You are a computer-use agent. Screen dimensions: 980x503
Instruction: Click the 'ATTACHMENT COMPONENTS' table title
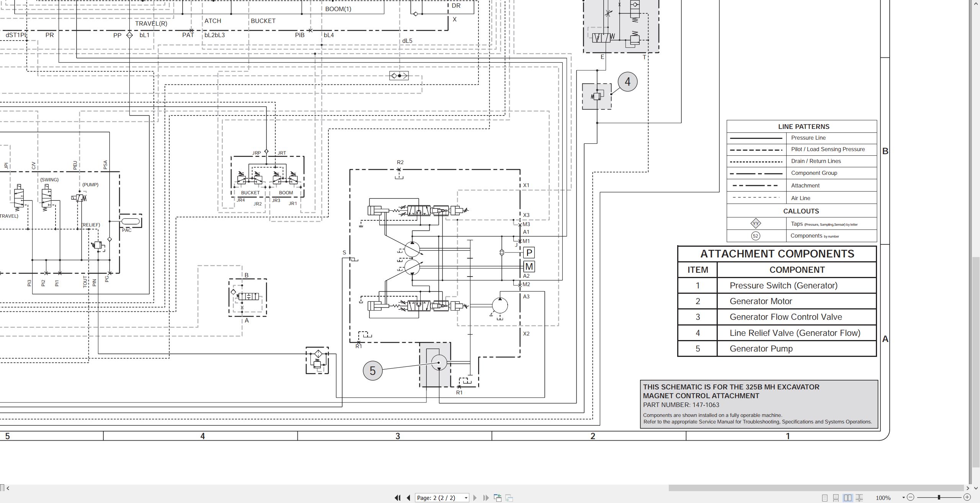pos(777,254)
